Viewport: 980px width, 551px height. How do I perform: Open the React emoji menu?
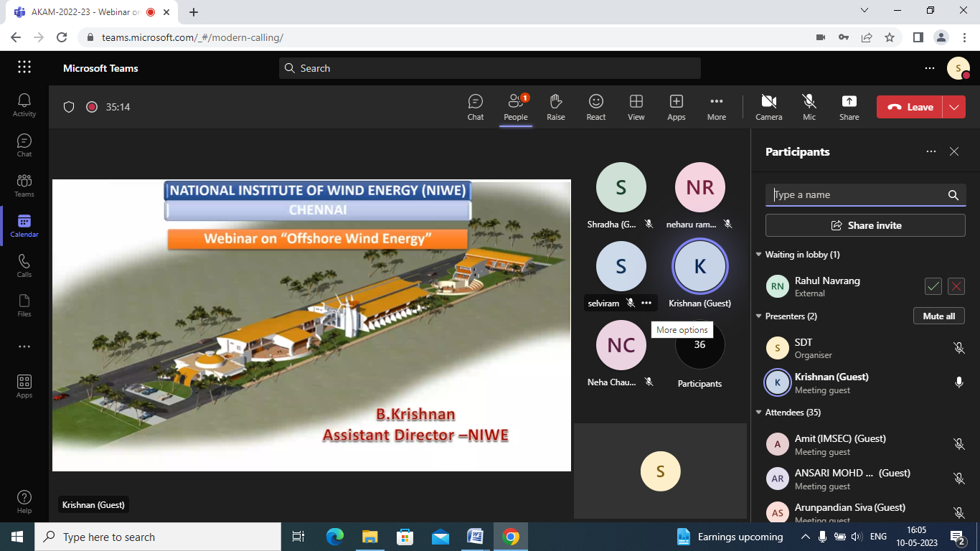[x=595, y=107]
